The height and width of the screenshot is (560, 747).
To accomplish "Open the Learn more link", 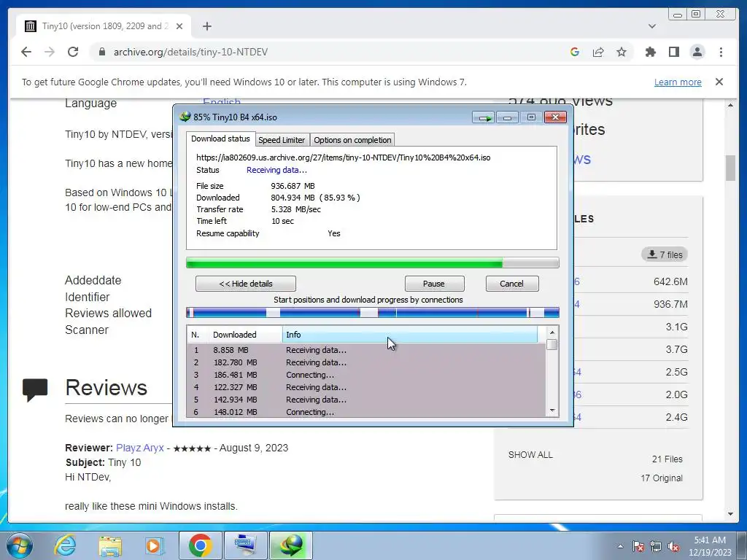I will tap(678, 82).
